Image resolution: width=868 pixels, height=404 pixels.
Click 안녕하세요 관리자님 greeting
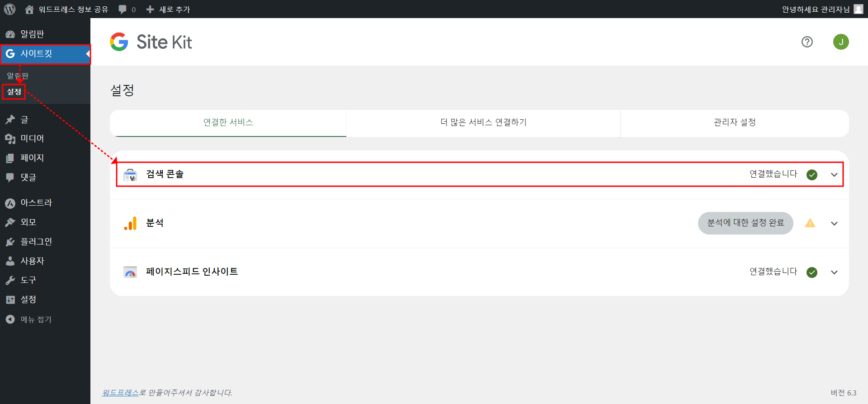[816, 9]
